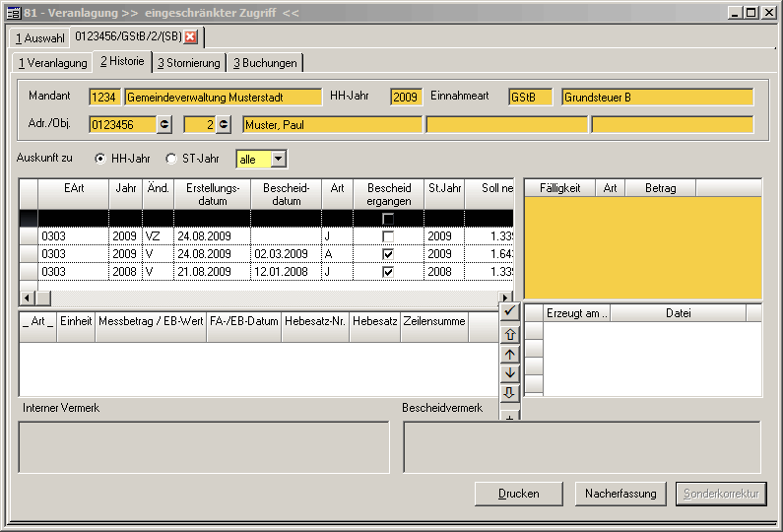
Task: Click lookup icon next to object number 2 field
Action: coord(224,124)
